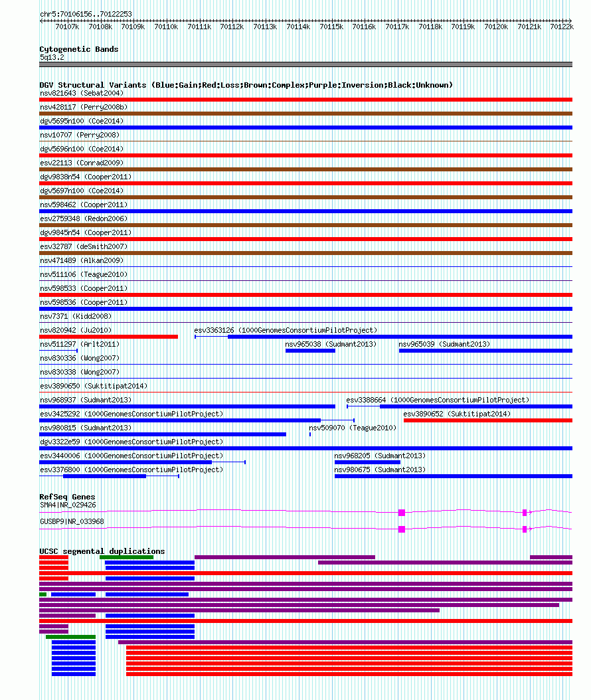Select esv3890650 (Suktitipat2014) label

point(94,386)
